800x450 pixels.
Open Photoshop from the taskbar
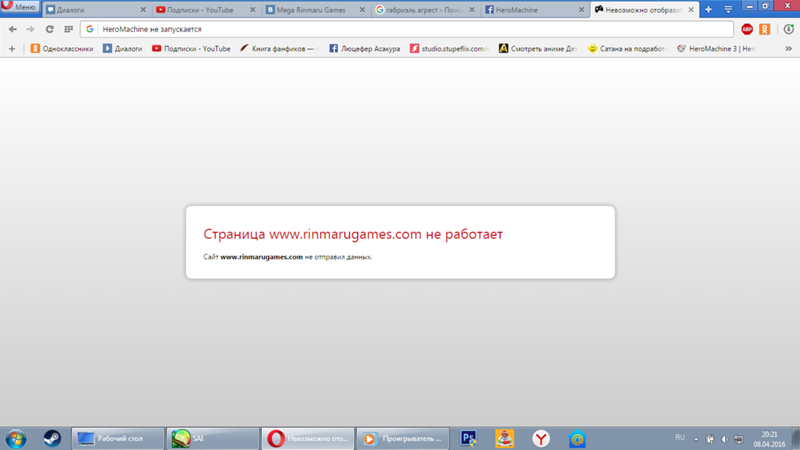tap(468, 439)
